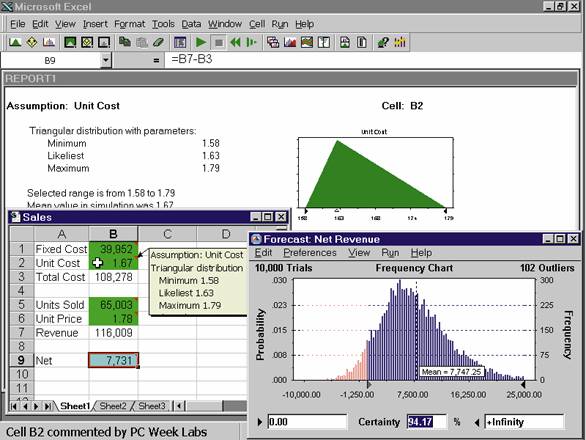Screen dimensions: 586x440
Task: Click first sheet tab navigation arrow
Action: coord(14,406)
